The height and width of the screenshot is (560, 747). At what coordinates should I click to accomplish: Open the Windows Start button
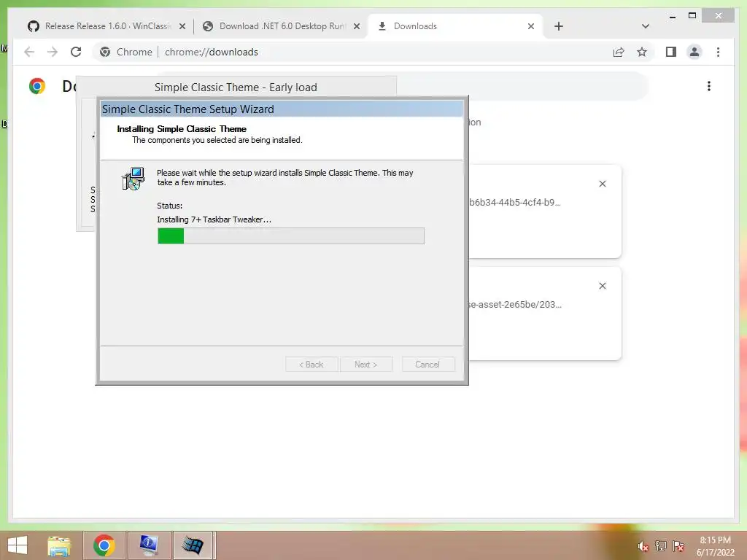(x=18, y=545)
